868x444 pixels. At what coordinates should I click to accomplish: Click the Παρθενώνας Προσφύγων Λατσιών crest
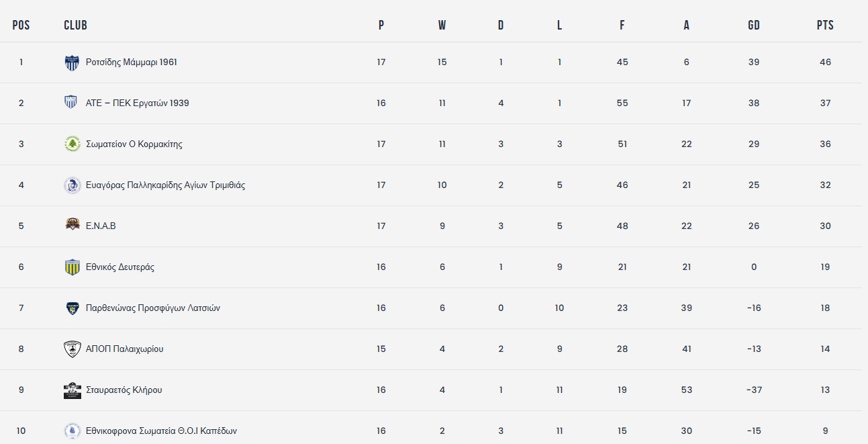[x=72, y=308]
